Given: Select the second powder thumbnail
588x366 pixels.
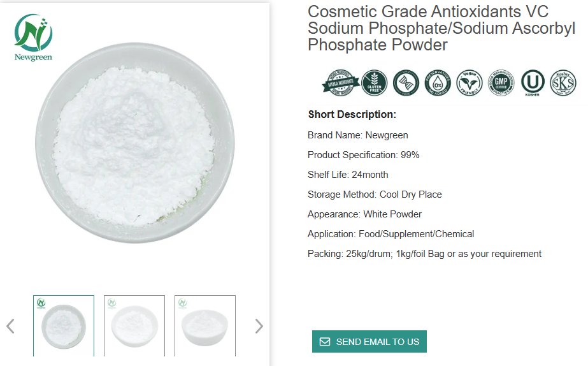Looking at the screenshot, I should coord(134,326).
